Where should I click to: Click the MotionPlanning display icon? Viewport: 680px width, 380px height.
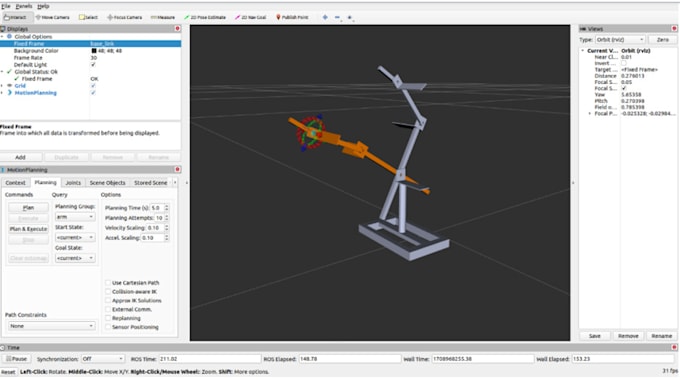(10, 93)
